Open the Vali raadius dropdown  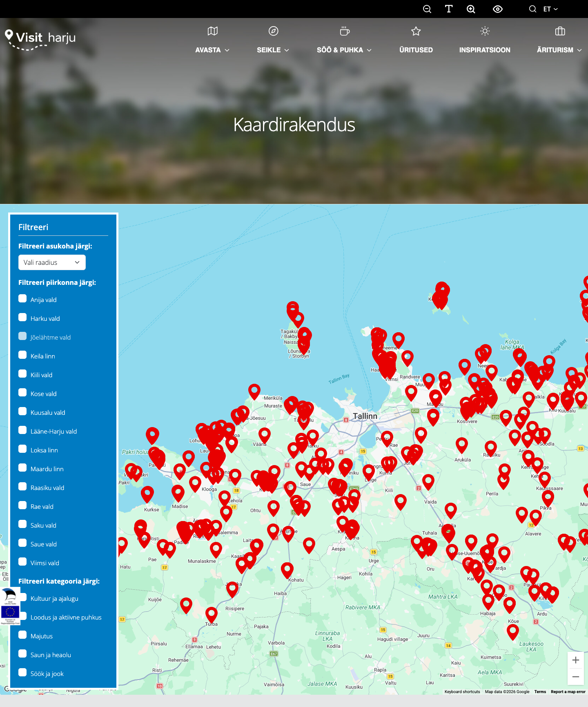point(52,262)
